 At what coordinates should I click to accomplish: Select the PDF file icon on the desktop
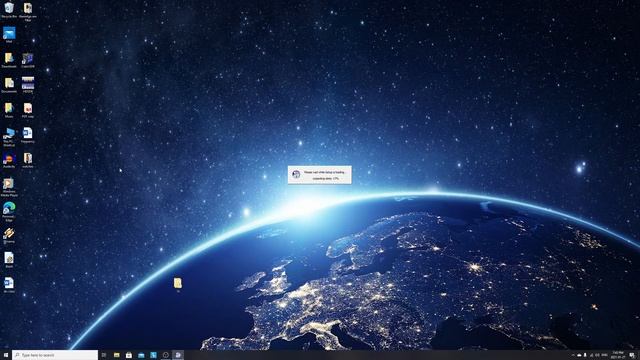pyautogui.click(x=28, y=110)
